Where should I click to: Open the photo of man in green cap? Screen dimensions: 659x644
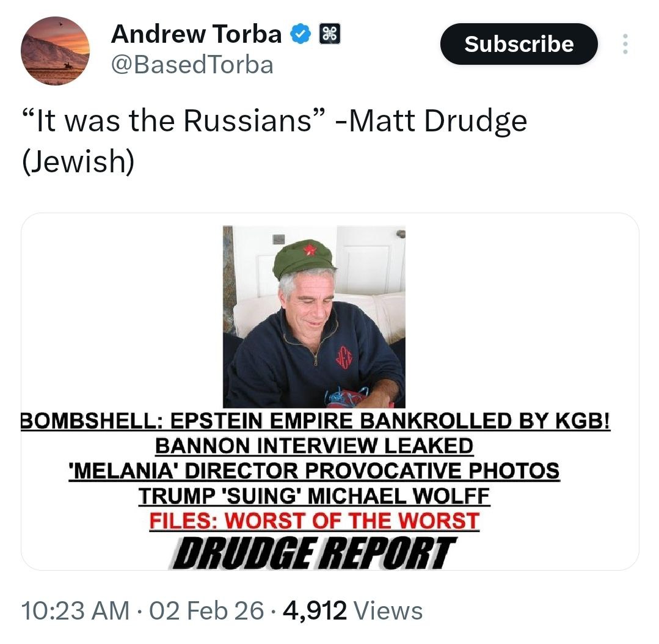[314, 317]
